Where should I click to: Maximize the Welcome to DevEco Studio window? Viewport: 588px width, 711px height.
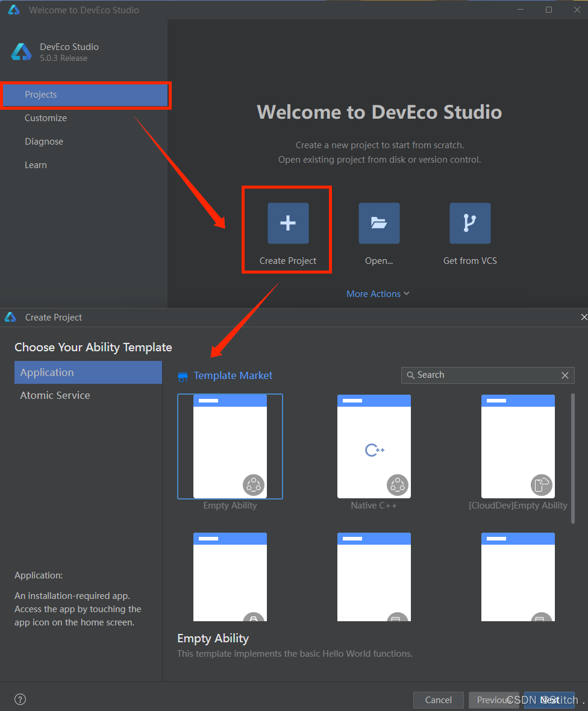point(549,10)
